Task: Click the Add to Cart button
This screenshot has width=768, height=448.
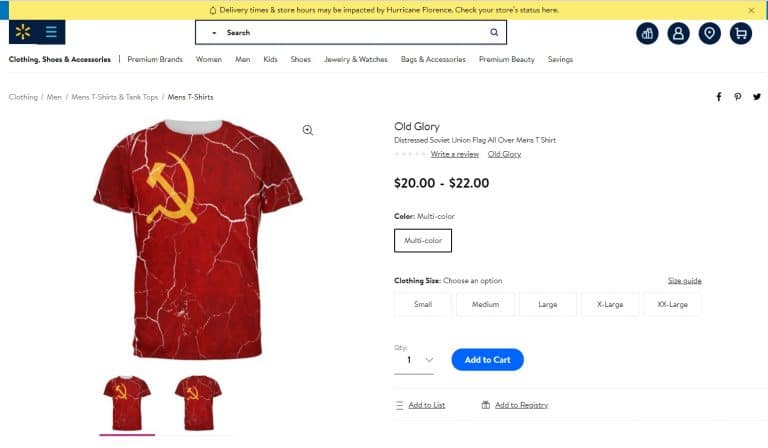Action: (x=487, y=360)
